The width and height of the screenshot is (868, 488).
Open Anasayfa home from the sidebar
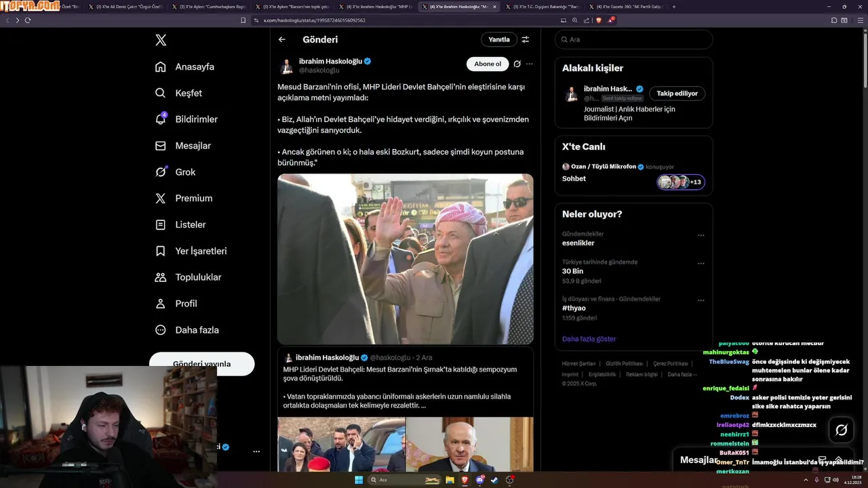[184, 66]
